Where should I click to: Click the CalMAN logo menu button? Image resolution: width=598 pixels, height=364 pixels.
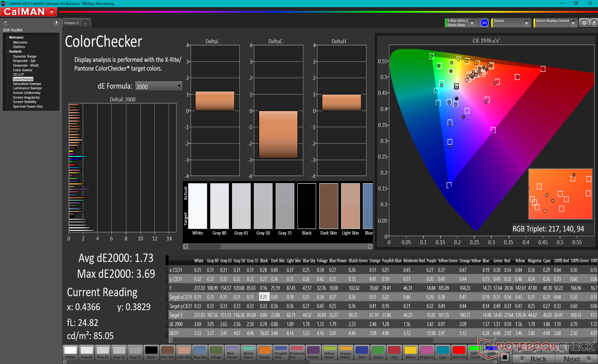(x=29, y=12)
